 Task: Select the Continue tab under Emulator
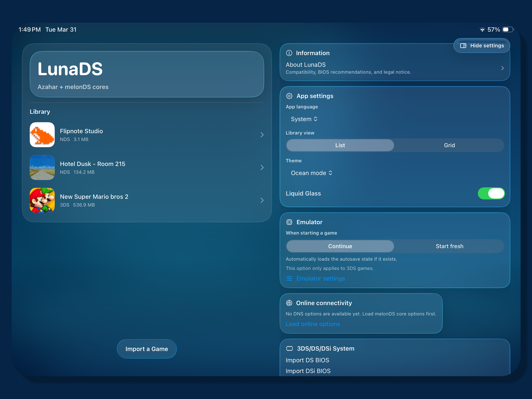(x=340, y=246)
